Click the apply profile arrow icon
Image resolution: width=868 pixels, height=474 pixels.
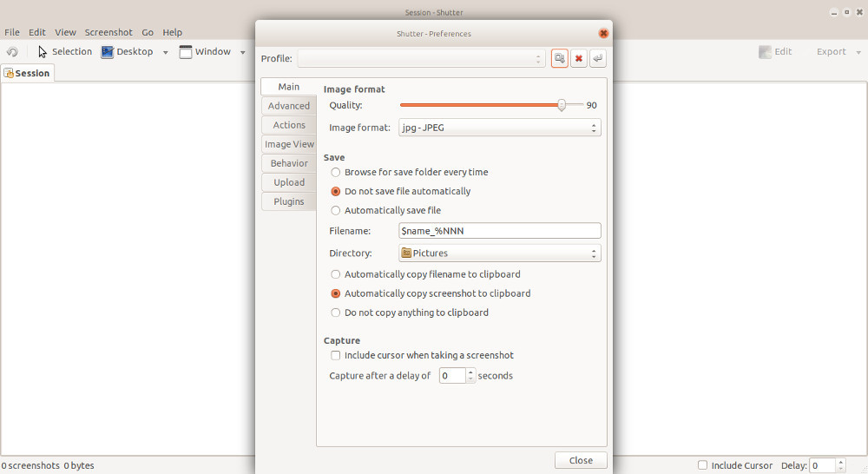[598, 58]
